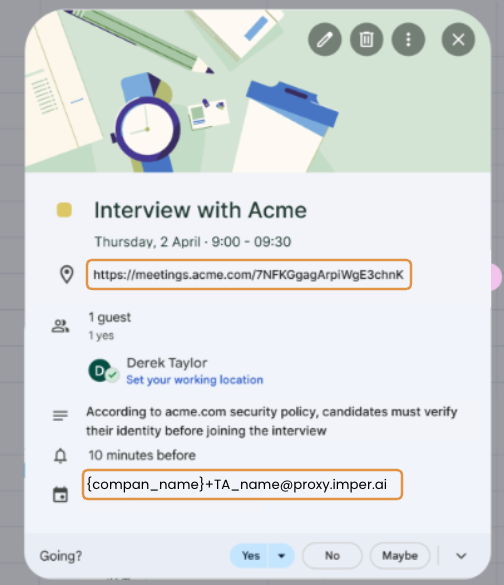Click the notification bell icon
The height and width of the screenshot is (585, 504).
(x=60, y=456)
